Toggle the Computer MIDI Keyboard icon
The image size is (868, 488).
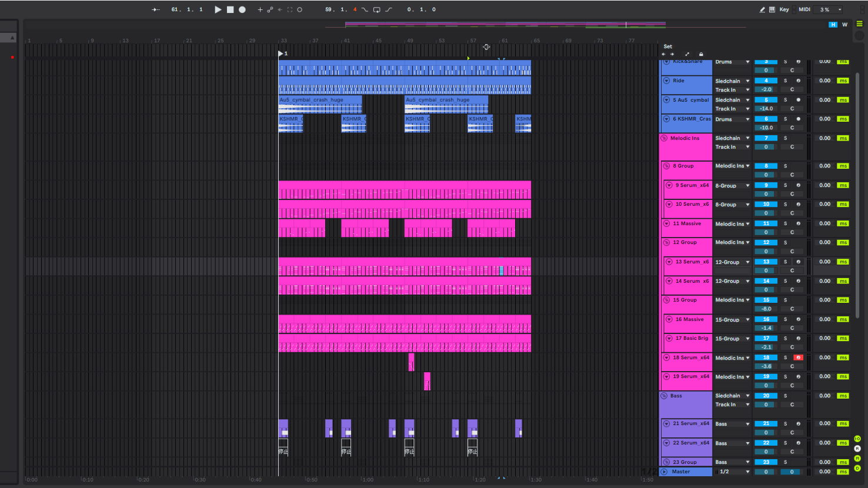coord(772,9)
